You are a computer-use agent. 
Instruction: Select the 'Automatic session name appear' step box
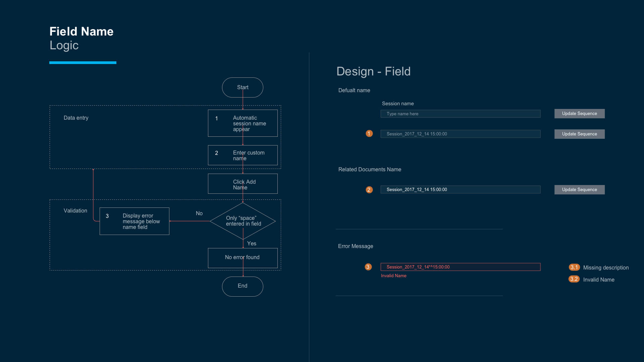(x=243, y=123)
